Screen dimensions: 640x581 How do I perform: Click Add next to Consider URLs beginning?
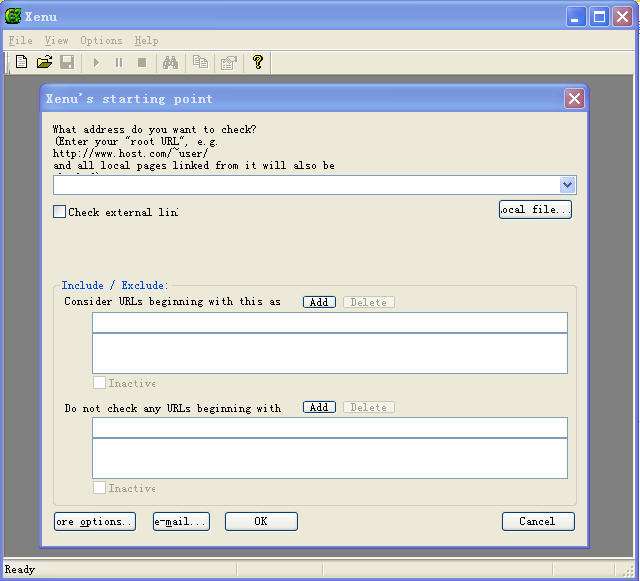[x=319, y=302]
